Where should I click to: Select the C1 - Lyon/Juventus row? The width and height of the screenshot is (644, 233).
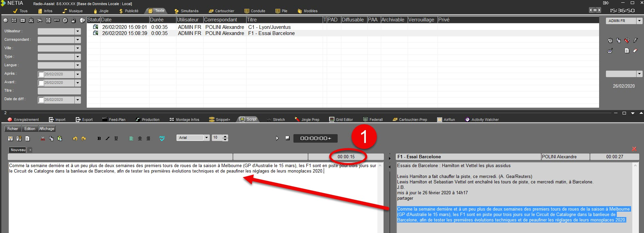click(269, 27)
